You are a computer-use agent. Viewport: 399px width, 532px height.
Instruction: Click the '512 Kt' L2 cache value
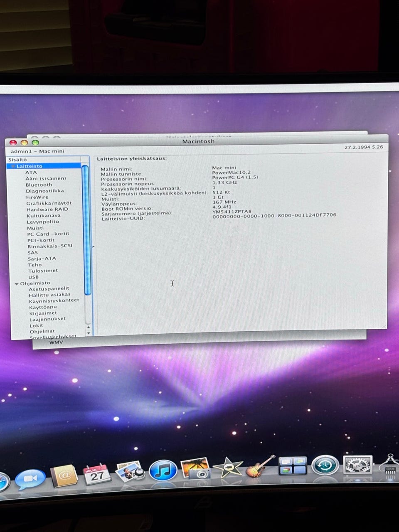[221, 192]
